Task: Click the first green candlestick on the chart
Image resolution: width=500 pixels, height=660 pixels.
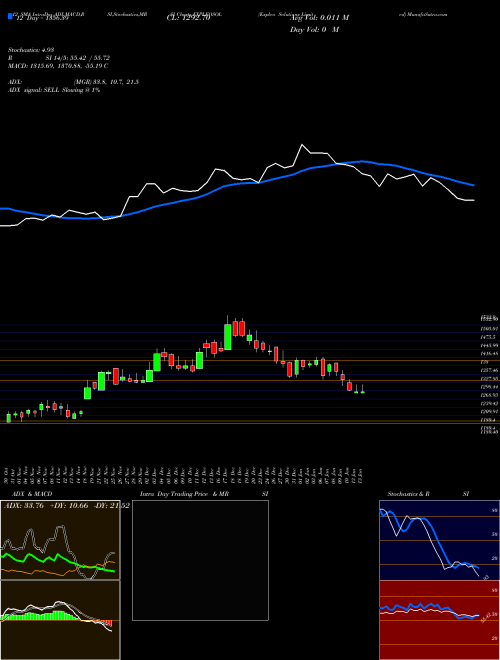Action: click(x=9, y=418)
